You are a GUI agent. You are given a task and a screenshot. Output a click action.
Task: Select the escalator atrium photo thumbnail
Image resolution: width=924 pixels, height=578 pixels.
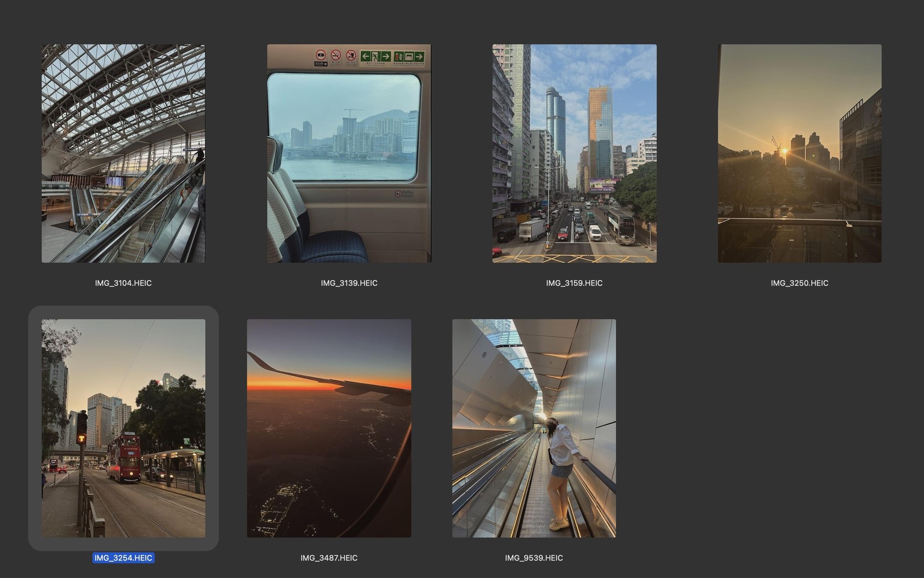123,154
